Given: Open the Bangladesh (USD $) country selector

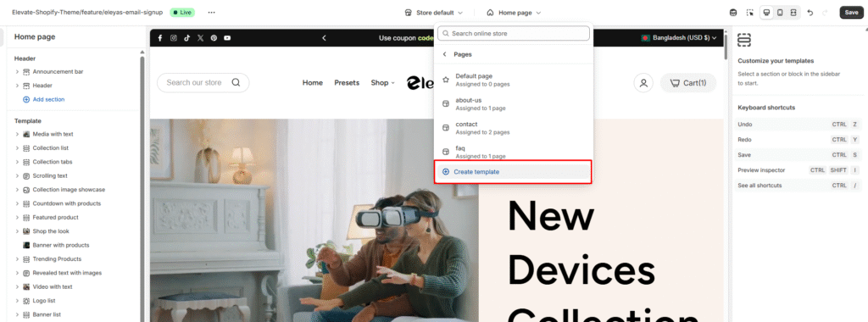Looking at the screenshot, I should pyautogui.click(x=679, y=37).
